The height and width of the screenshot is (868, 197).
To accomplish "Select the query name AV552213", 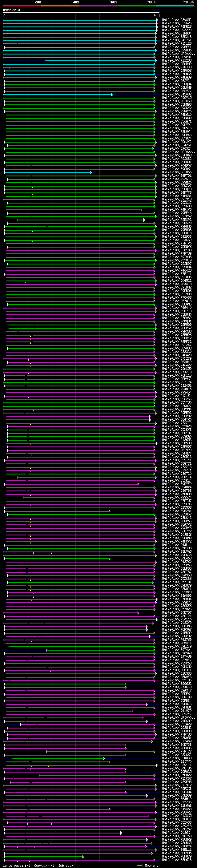I will (11, 10).
